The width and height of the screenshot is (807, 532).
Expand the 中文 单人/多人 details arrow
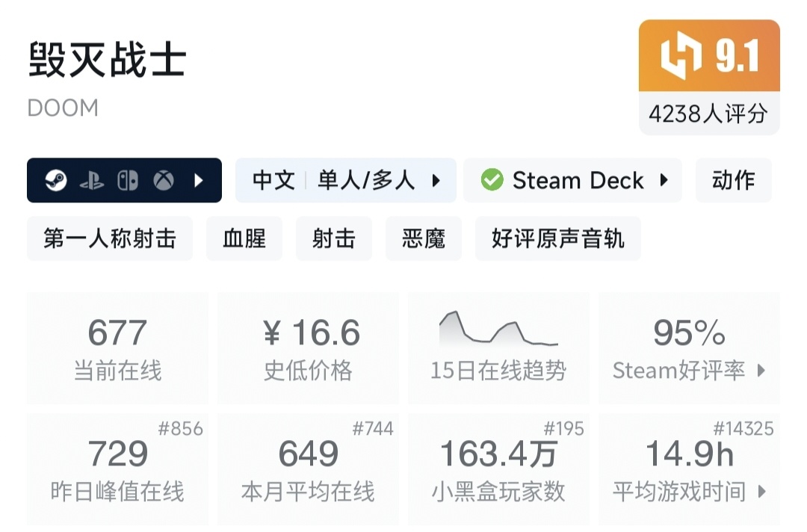[x=436, y=181]
